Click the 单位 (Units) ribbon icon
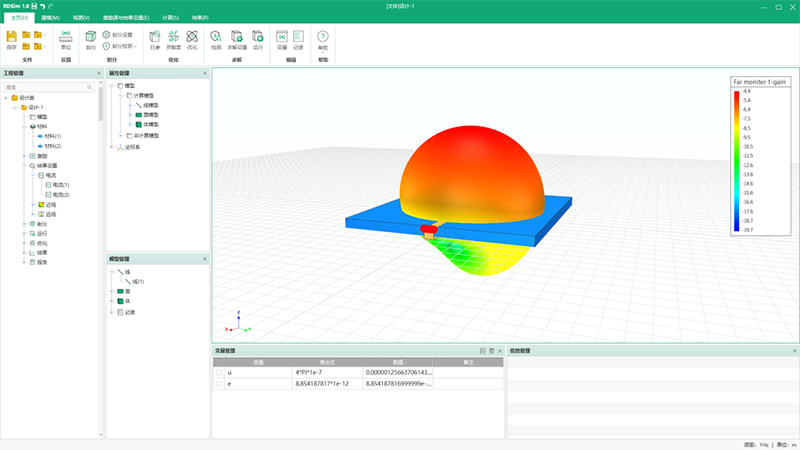The width and height of the screenshot is (800, 450). [x=66, y=37]
